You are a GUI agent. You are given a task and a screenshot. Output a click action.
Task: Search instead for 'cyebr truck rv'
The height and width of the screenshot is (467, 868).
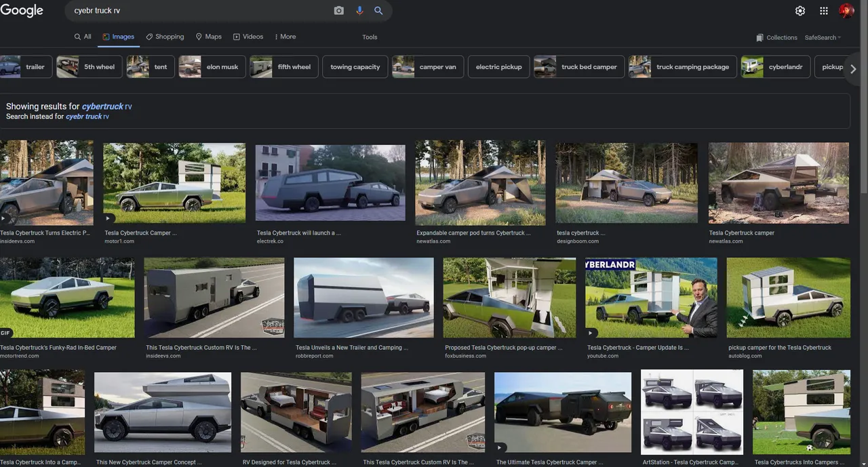pos(87,117)
